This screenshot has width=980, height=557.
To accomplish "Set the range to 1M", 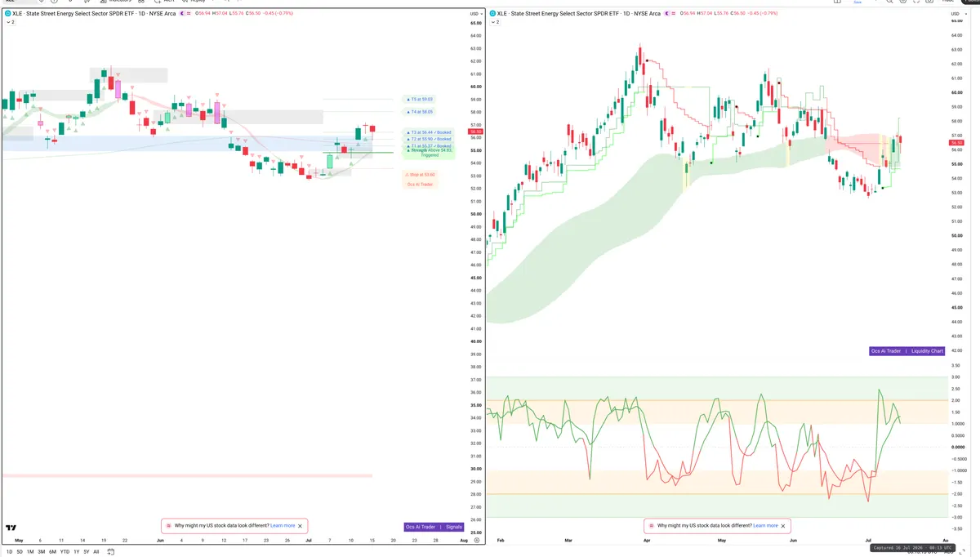I will pyautogui.click(x=30, y=552).
